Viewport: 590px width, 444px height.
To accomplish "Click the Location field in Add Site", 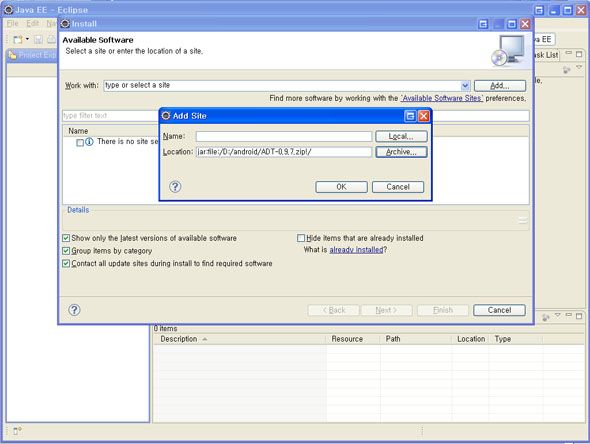I will 284,152.
